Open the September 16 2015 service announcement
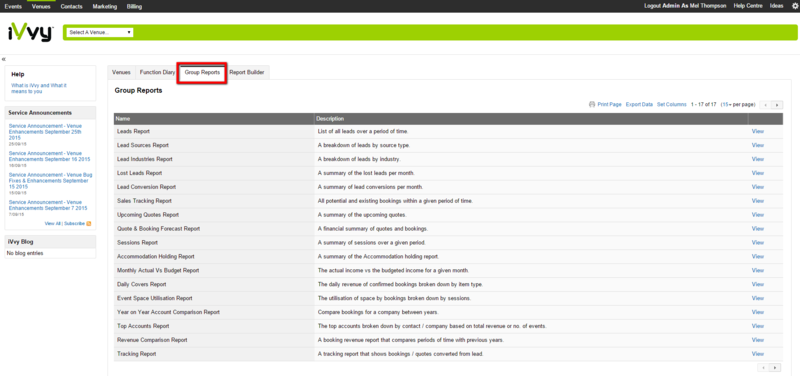The image size is (800, 376). (x=49, y=156)
